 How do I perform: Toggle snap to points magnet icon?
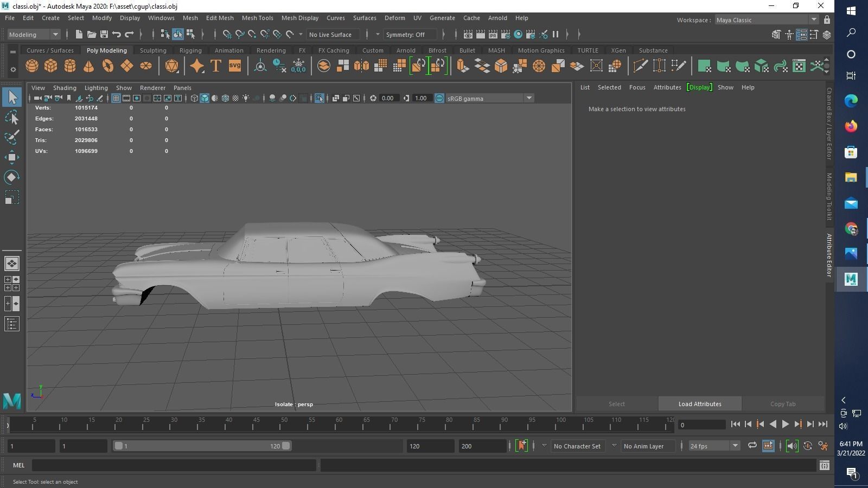[x=252, y=35]
